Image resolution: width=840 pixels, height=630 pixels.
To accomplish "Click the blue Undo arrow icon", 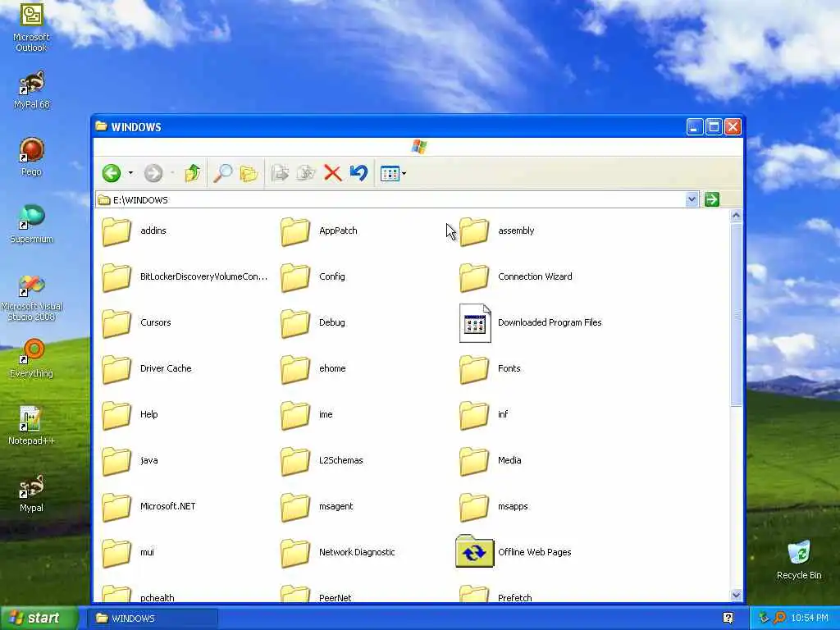I will click(x=358, y=173).
